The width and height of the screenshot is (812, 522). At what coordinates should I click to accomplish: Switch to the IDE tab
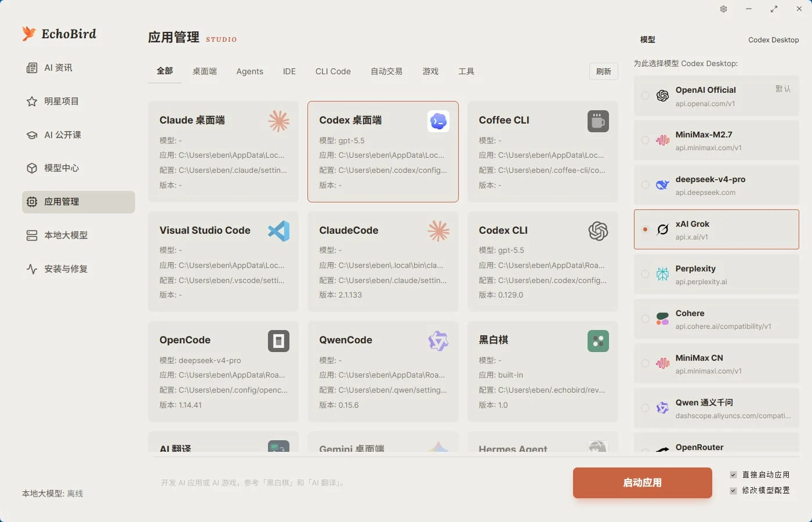[289, 71]
